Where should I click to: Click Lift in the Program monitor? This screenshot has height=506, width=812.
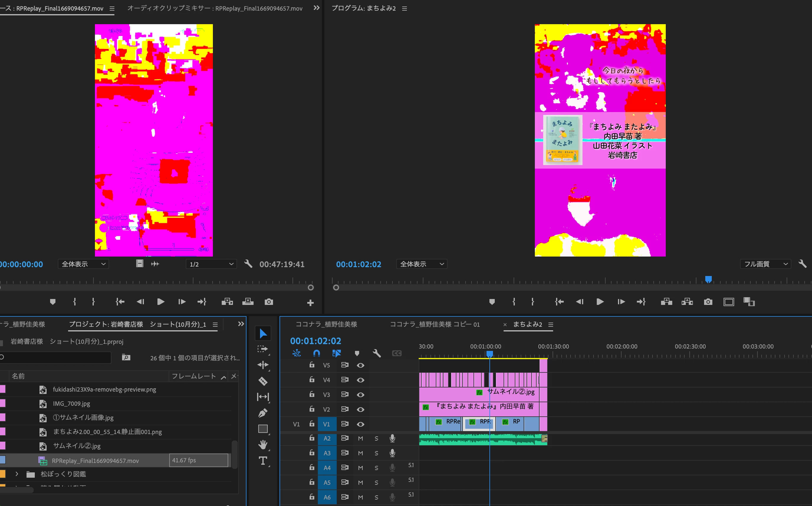666,302
